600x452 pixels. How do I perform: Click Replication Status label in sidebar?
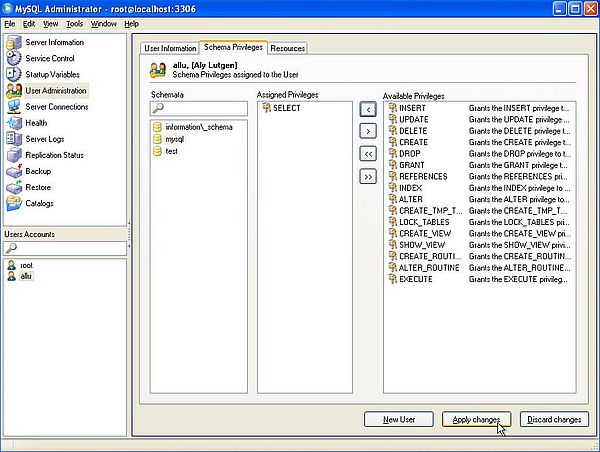tap(54, 155)
